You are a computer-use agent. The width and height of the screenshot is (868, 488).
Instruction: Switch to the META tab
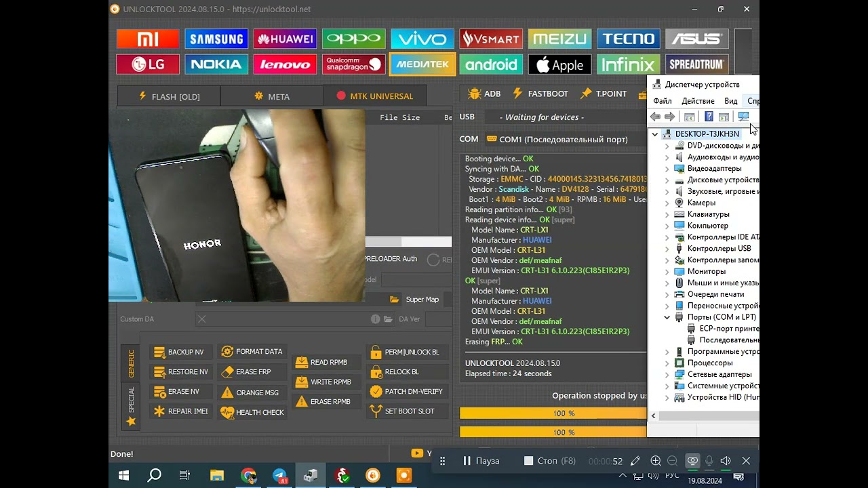coord(271,96)
